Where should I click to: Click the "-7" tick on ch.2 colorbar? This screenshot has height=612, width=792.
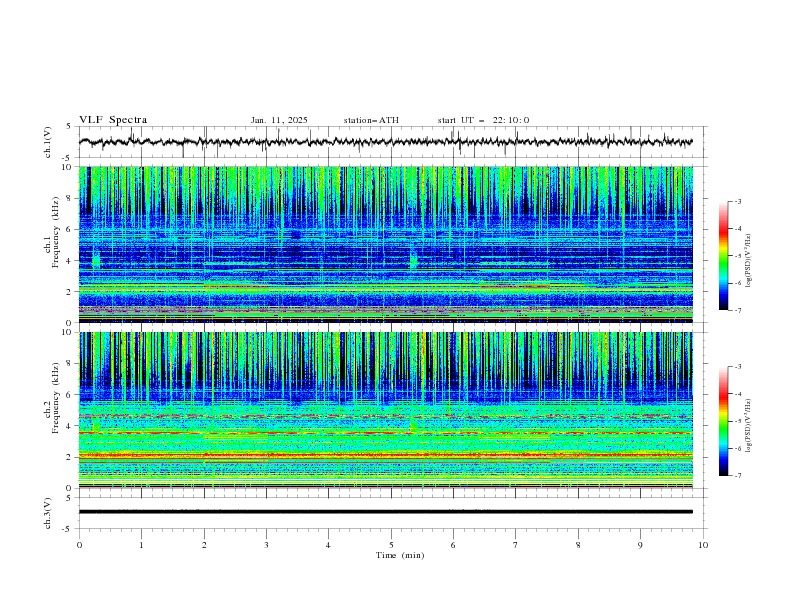(737, 476)
